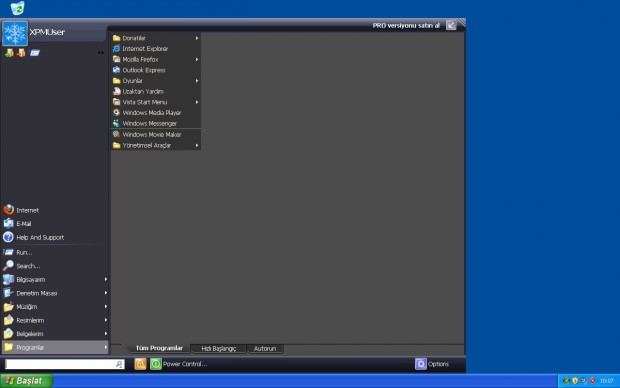Click the green system tray icon

[566, 381]
